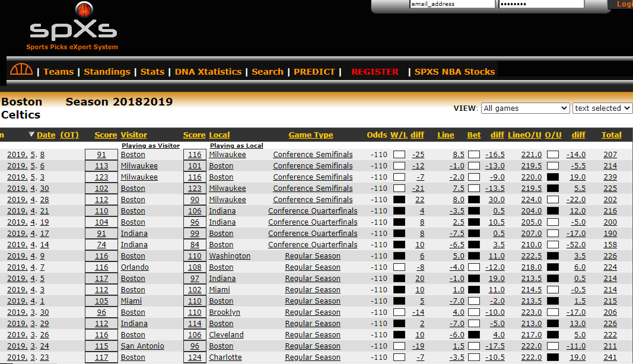Screen dimensions: 633x364
Task: Click the spXs basketball logo
Action: click(x=72, y=27)
